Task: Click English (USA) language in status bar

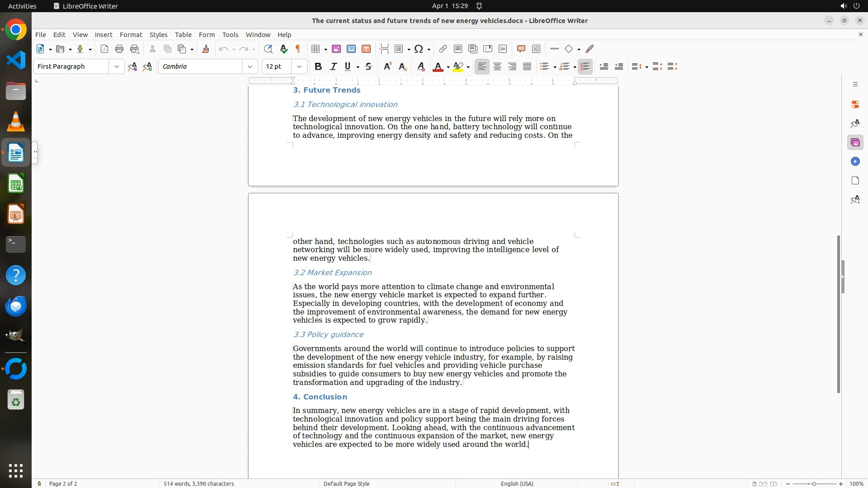Action: (x=517, y=483)
